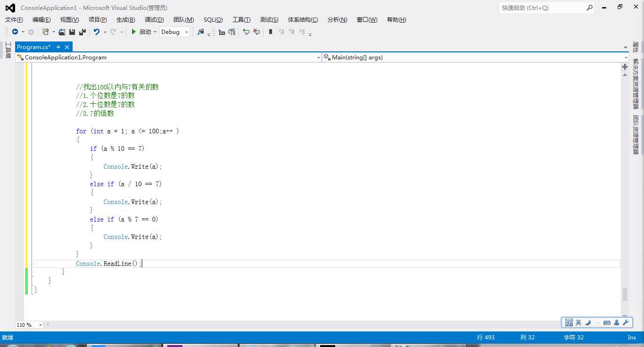Open the 属性 properties side tab
Image resolution: width=644 pixels, height=347 pixels.
pyautogui.click(x=636, y=47)
